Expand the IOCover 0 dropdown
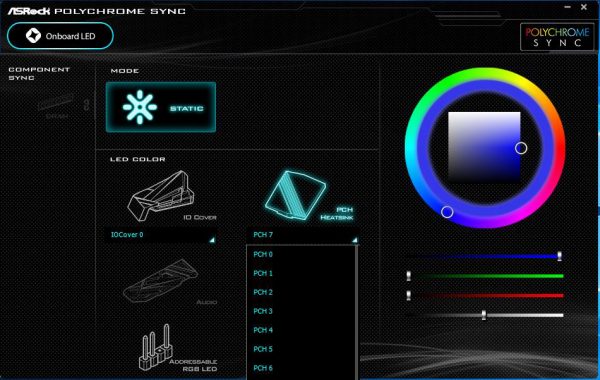The image size is (600, 380). tap(161, 235)
